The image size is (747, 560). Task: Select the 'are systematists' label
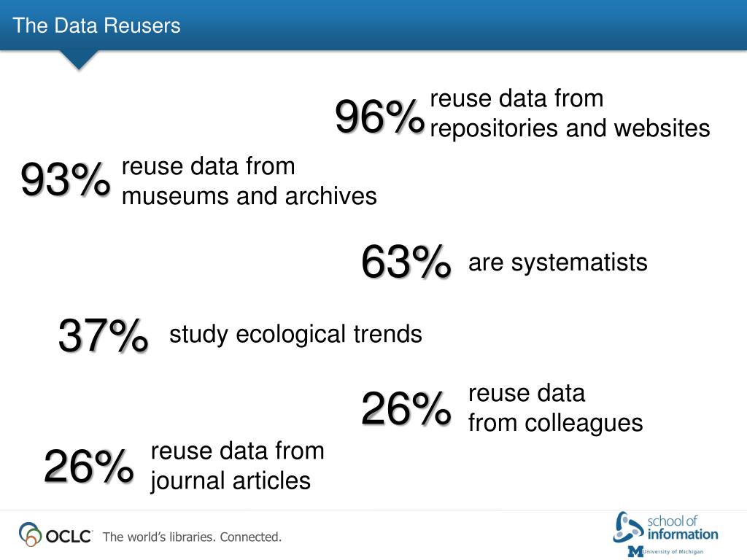click(558, 262)
